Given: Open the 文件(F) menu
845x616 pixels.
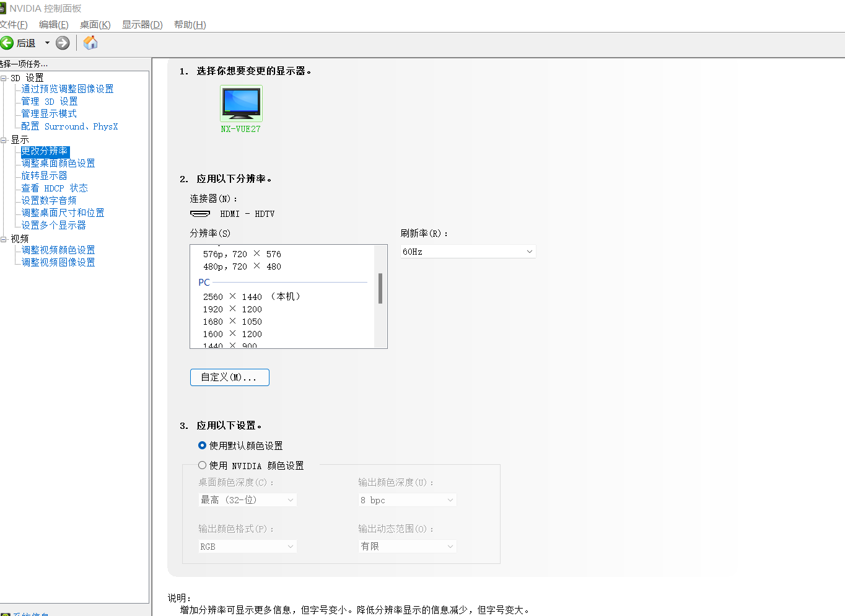Looking at the screenshot, I should pos(14,25).
